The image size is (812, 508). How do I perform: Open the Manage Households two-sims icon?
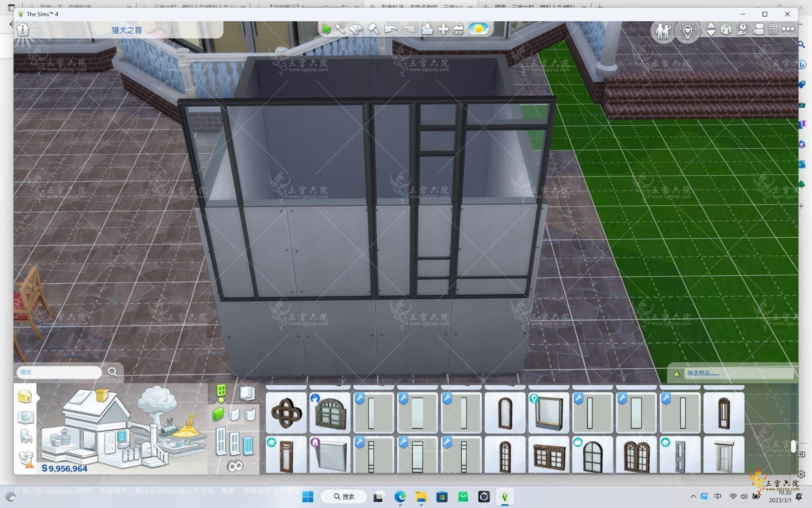663,30
